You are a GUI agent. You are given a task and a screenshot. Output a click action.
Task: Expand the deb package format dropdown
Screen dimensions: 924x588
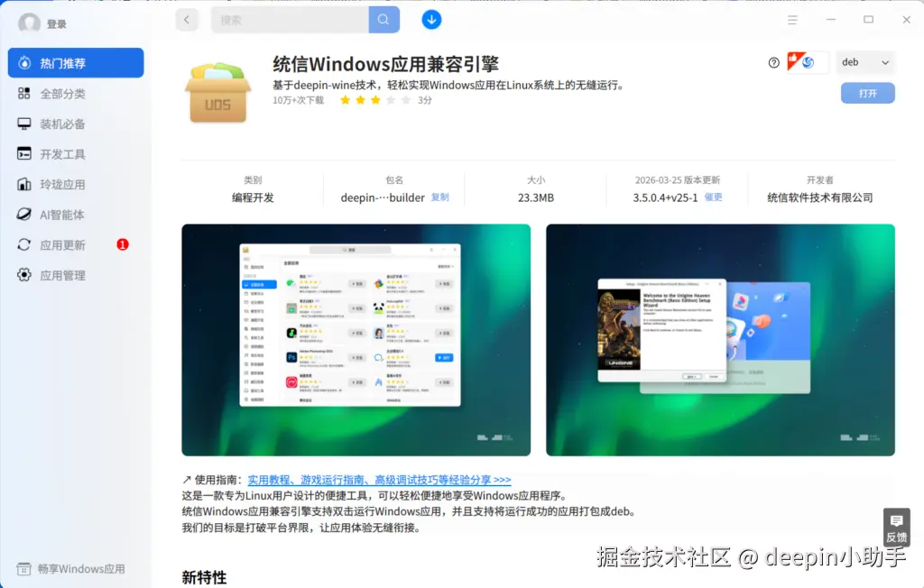pos(865,62)
